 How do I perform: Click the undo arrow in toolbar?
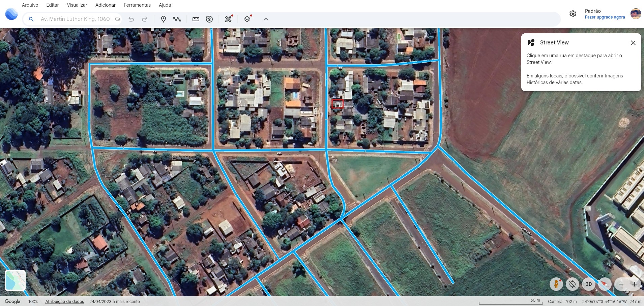pyautogui.click(x=131, y=19)
